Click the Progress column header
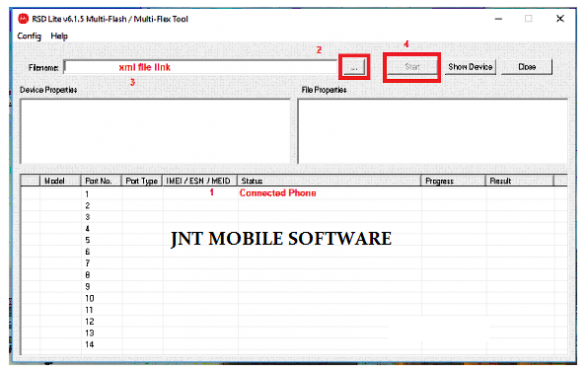 pos(454,181)
